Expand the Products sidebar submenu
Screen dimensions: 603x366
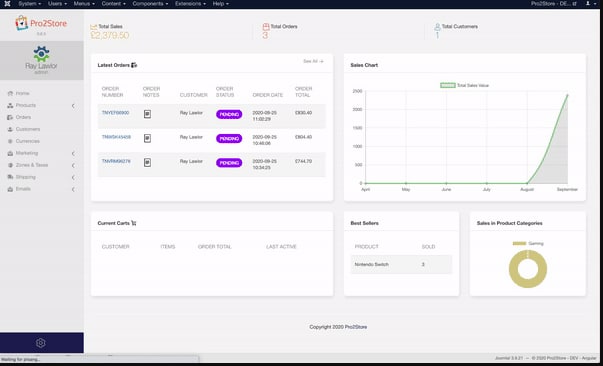[73, 106]
